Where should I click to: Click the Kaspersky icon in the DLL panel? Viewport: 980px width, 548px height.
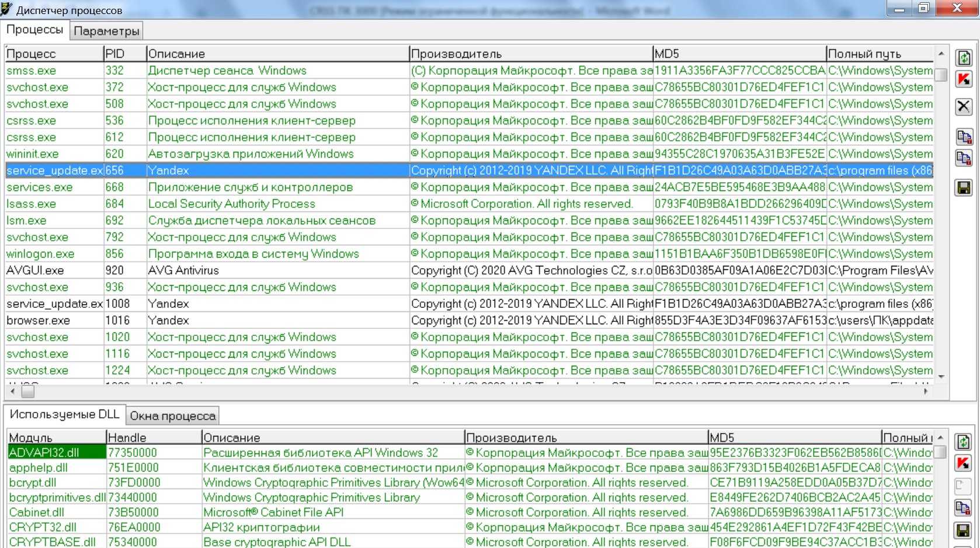pyautogui.click(x=962, y=463)
